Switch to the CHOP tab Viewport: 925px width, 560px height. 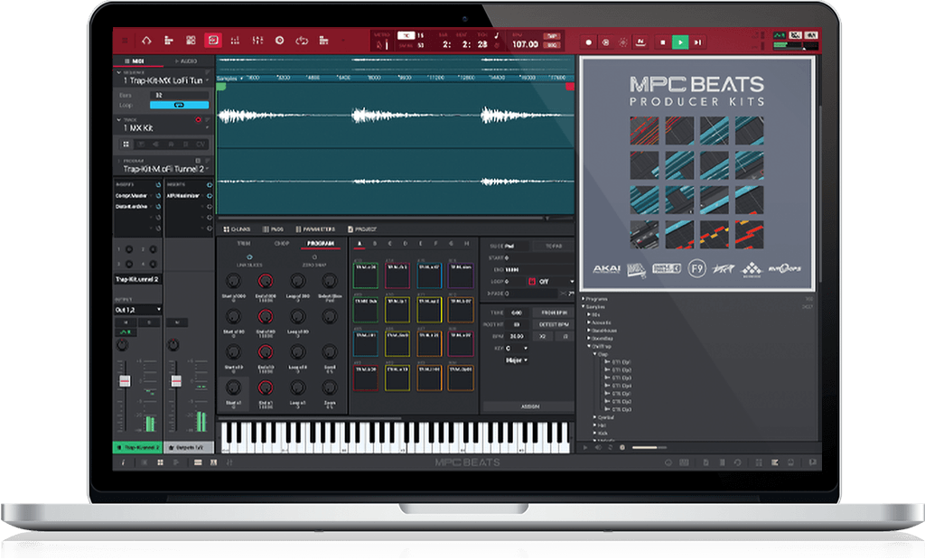point(282,242)
